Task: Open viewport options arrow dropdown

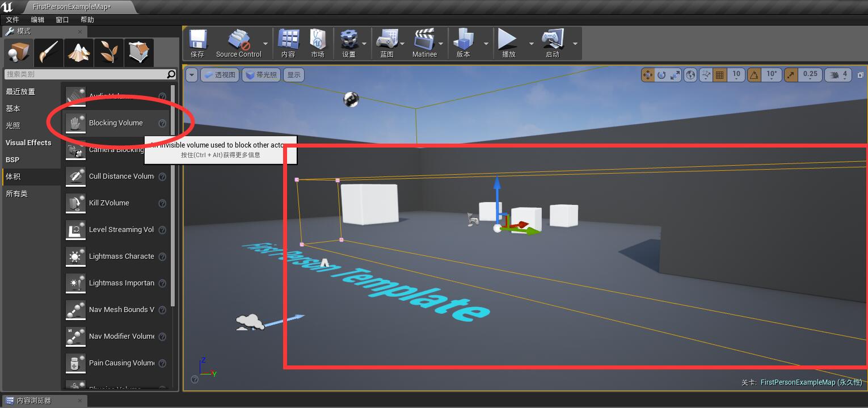Action: point(191,75)
